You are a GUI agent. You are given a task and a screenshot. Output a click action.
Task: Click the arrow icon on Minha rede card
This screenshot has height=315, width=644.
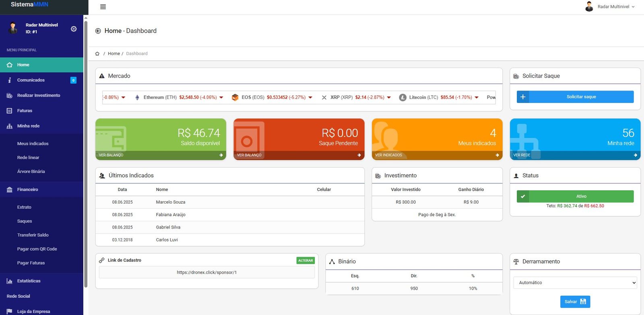click(635, 155)
